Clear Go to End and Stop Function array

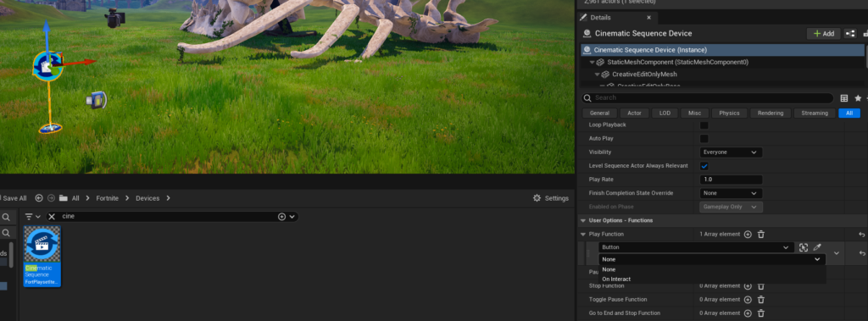761,313
